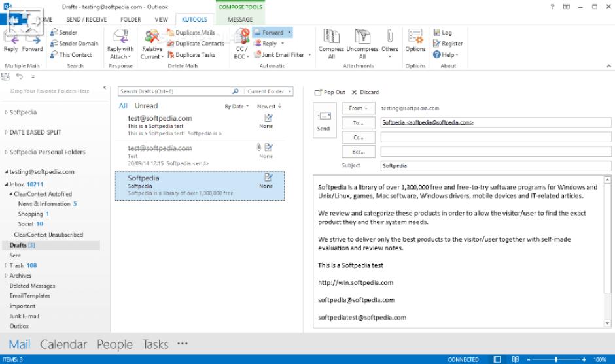The height and width of the screenshot is (364, 615).
Task: Discard the draft message
Action: pyautogui.click(x=365, y=92)
